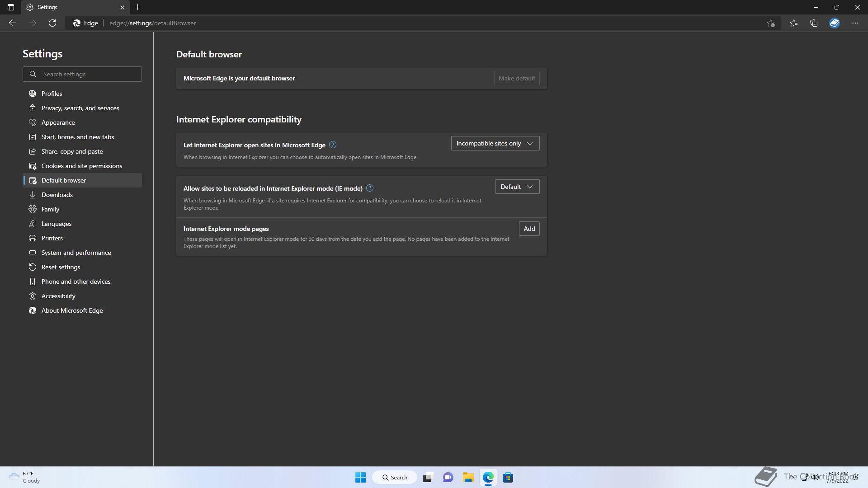
Task: Open the Windows Start menu
Action: pyautogui.click(x=360, y=478)
